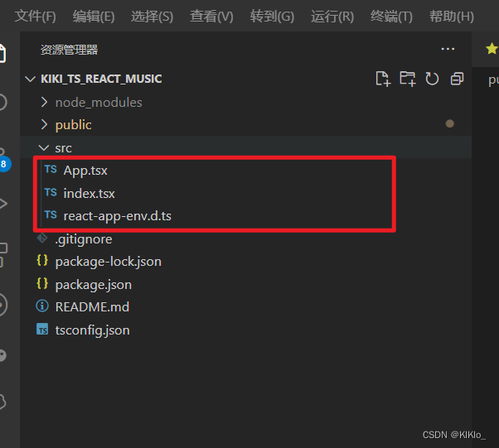Expand the node_modules folder chevron
The height and width of the screenshot is (448, 499).
(44, 102)
